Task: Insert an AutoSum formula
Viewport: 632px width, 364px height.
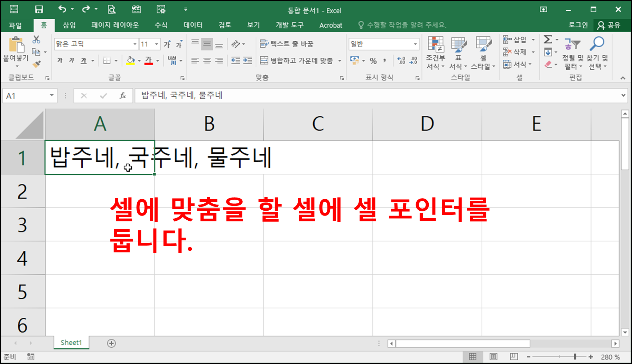Action: [547, 39]
